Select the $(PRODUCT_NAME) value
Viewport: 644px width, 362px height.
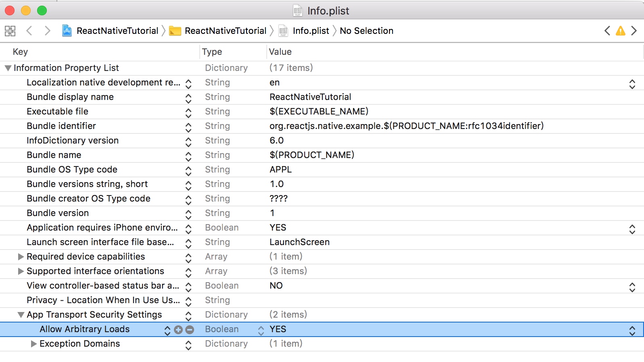pos(312,155)
